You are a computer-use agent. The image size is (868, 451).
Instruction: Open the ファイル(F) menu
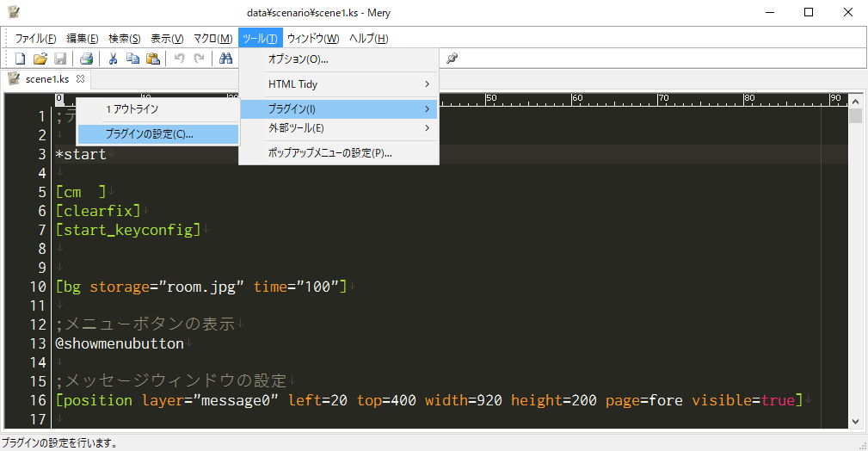click(x=35, y=38)
